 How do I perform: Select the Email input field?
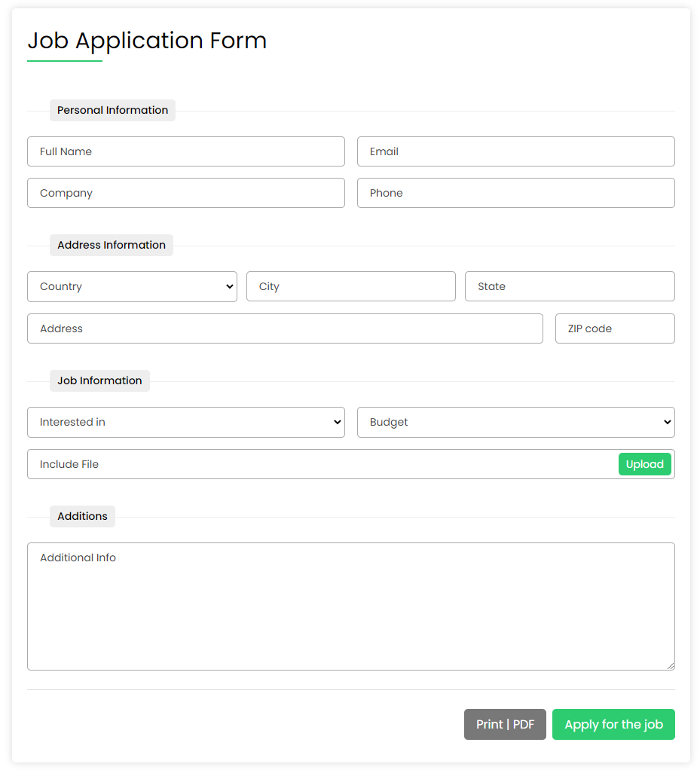click(515, 151)
